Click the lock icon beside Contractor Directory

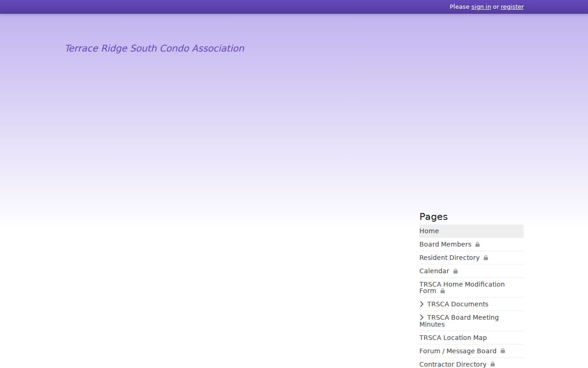(x=492, y=364)
